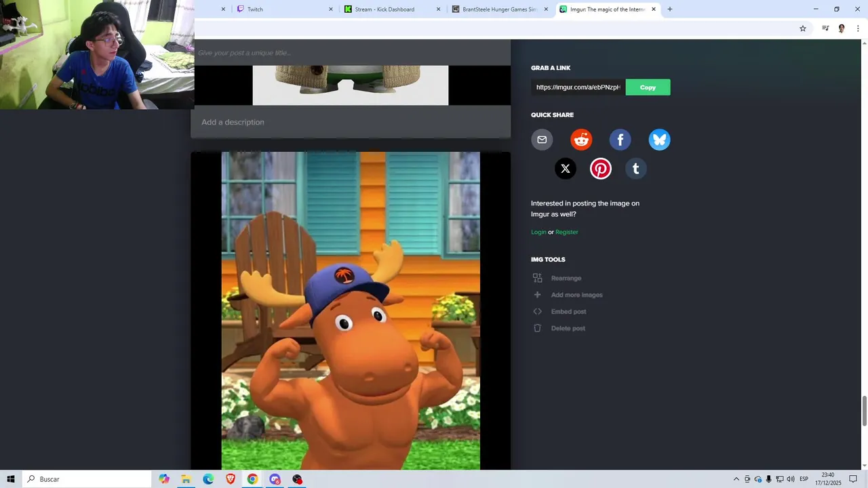868x488 pixels.
Task: Click the Embed post text option
Action: point(569,312)
